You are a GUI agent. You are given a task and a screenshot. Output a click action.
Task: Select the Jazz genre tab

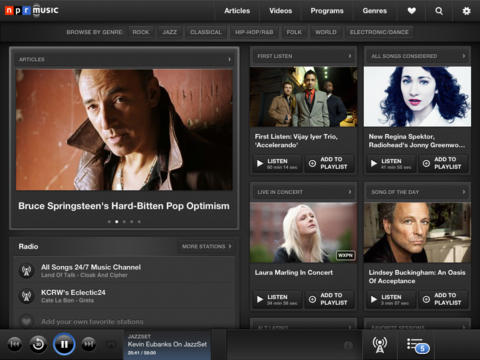(170, 32)
